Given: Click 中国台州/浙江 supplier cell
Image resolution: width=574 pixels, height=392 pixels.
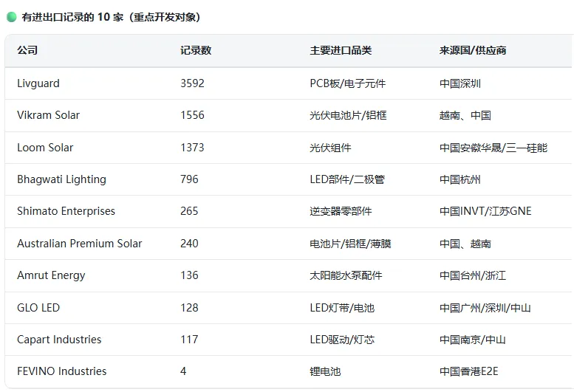Looking at the screenshot, I should pos(473,275).
